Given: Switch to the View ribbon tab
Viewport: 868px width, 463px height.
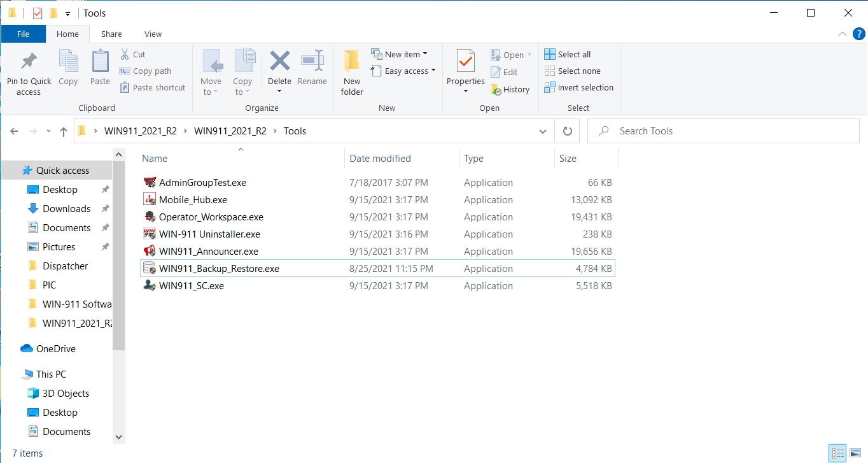Looking at the screenshot, I should coord(153,34).
